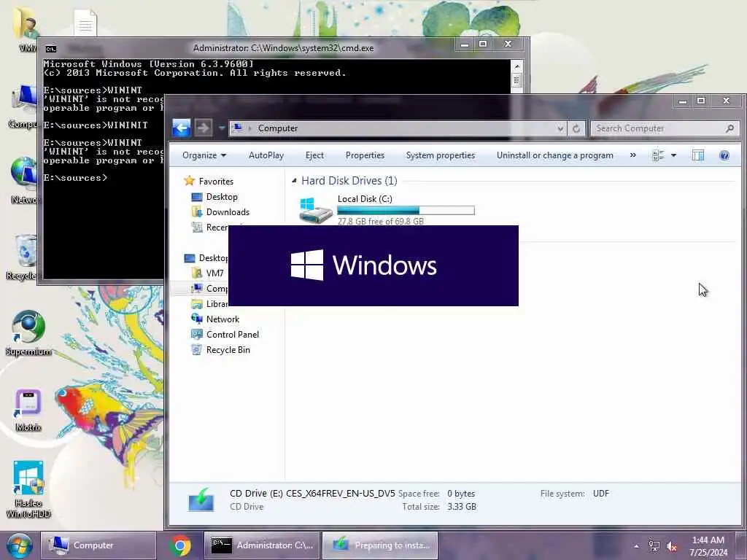747x560 pixels.
Task: Minimize the cmd.exe window
Action: [x=465, y=44]
